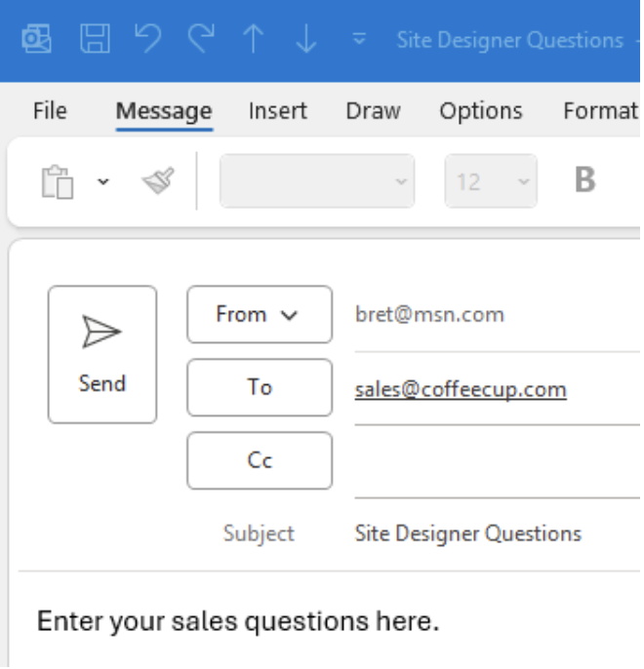Open the File menu

click(x=50, y=111)
